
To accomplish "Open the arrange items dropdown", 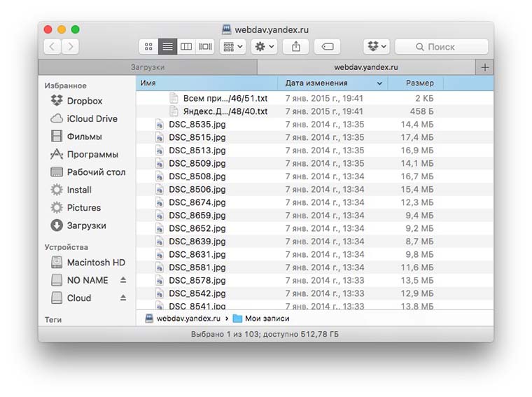I will (x=232, y=46).
